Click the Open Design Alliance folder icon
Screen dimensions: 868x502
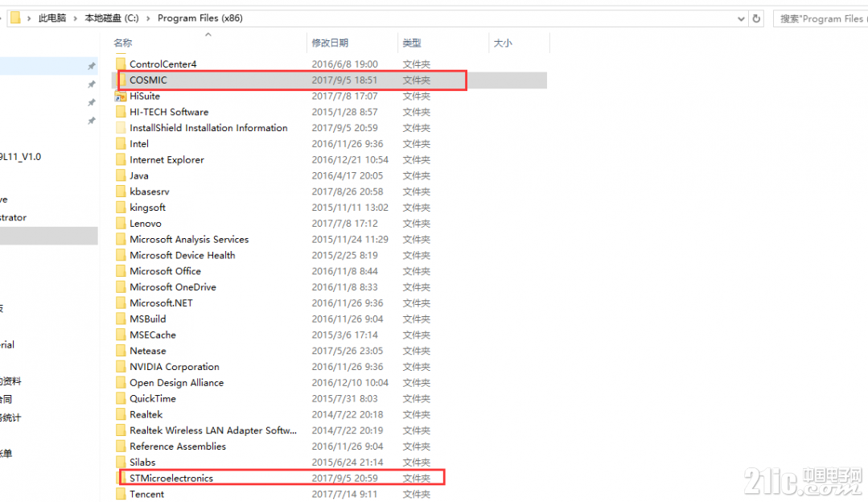tap(121, 383)
